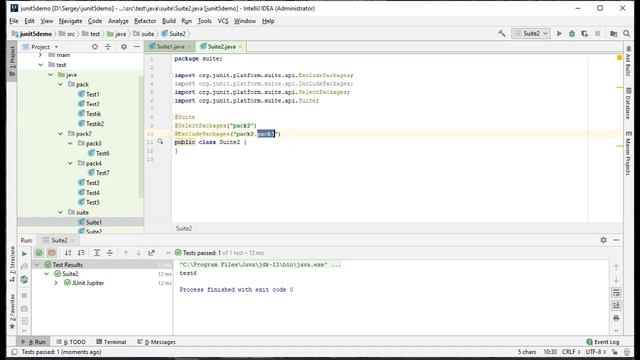The image size is (640, 360).
Task: Run Suite2 with the green play button
Action: pos(559,34)
